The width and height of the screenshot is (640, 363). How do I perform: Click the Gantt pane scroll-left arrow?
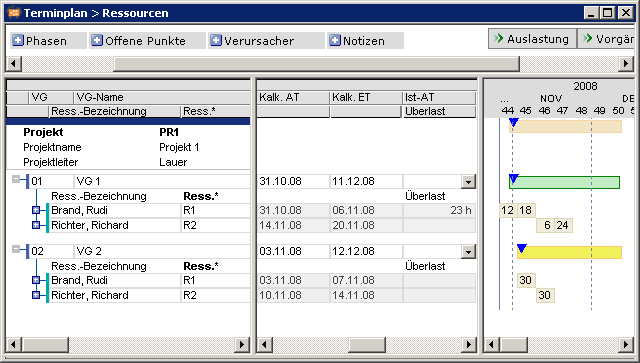pyautogui.click(x=492, y=345)
